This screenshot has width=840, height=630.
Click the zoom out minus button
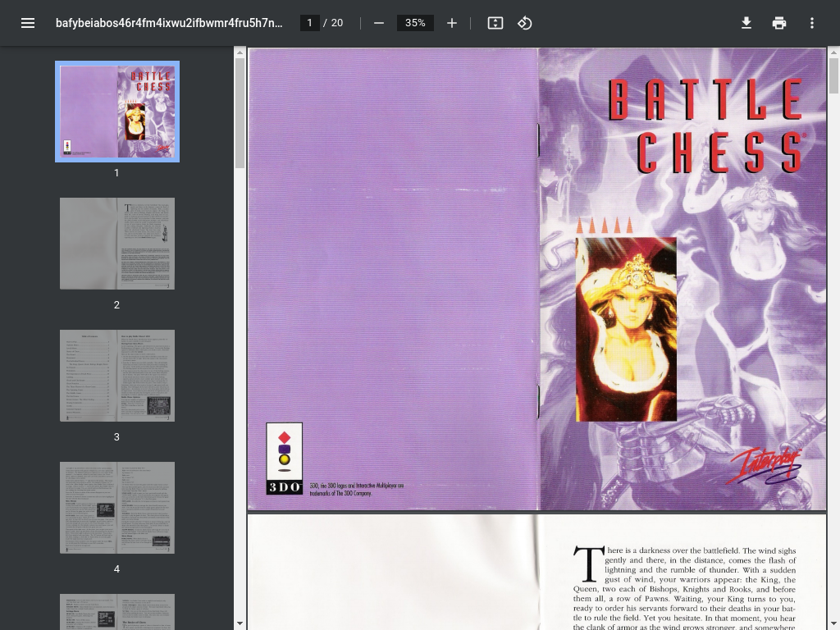[x=379, y=23]
